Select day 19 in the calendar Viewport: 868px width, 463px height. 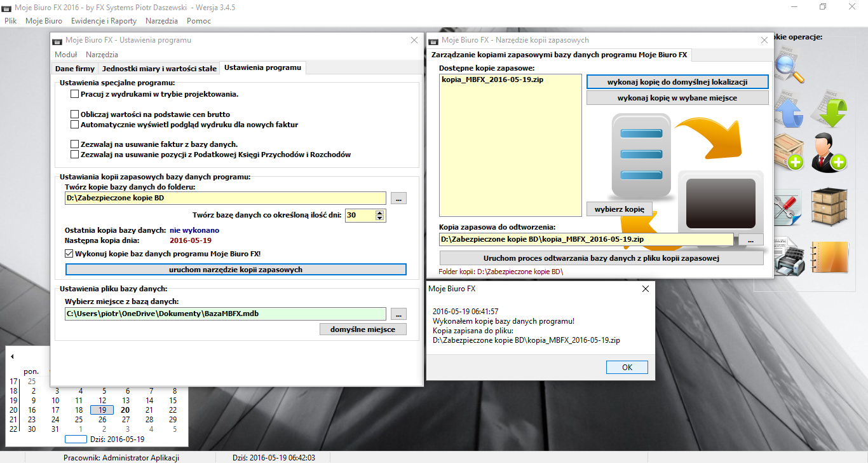(102, 410)
